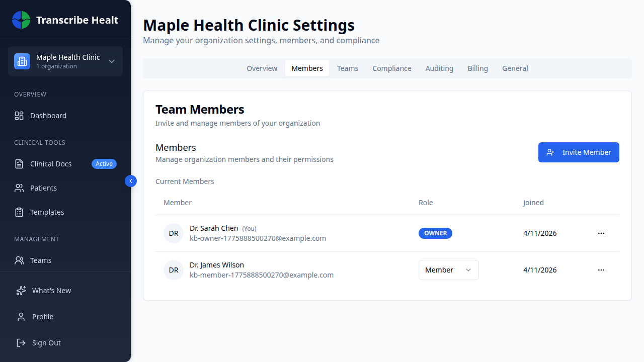Viewport: 644px width, 362px height.
Task: Collapse the sidebar with the chevron toggle
Action: [x=130, y=180]
